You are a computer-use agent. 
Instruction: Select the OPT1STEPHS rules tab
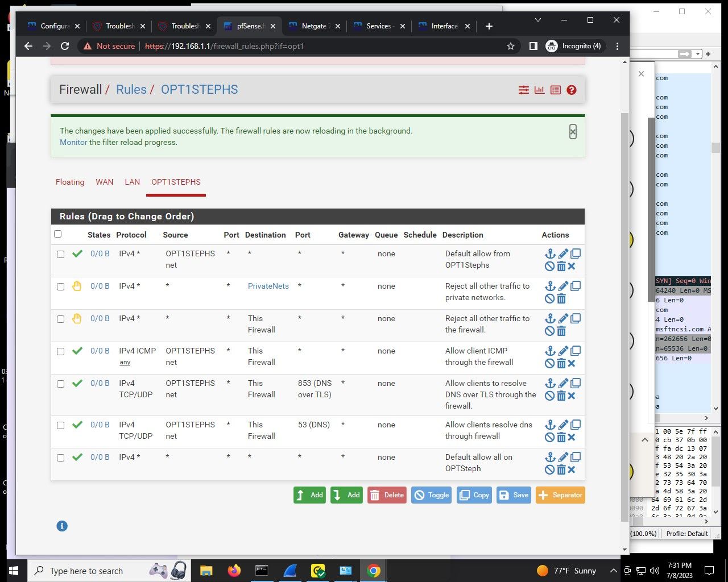176,182
